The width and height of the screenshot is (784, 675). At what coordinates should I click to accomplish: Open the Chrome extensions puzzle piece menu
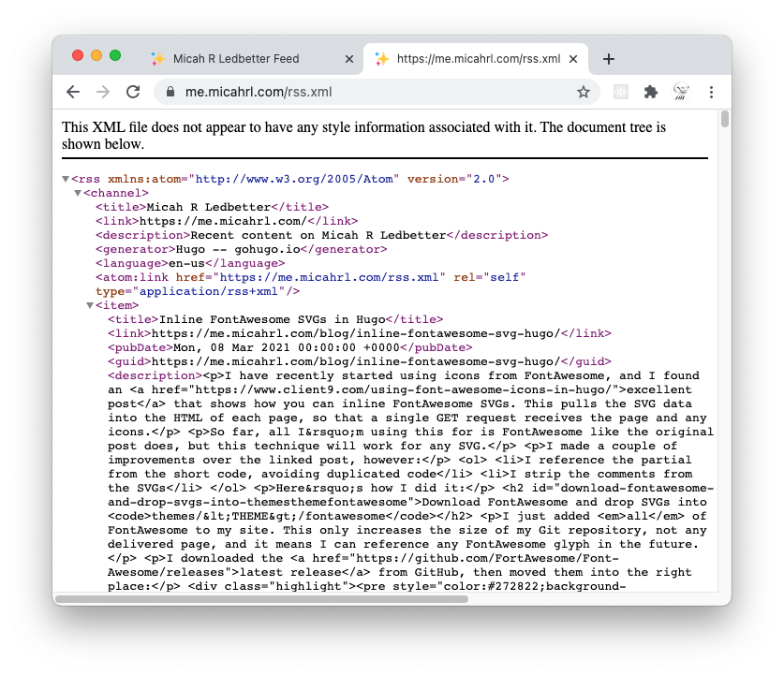coord(650,92)
